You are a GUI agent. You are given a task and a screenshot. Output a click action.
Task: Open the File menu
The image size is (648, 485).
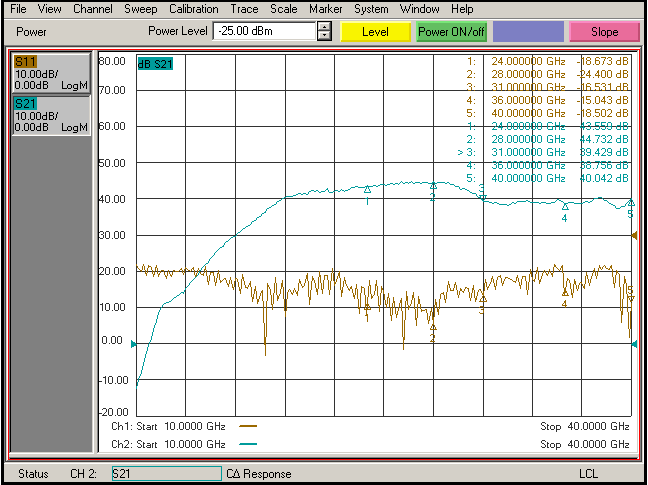pyautogui.click(x=18, y=9)
